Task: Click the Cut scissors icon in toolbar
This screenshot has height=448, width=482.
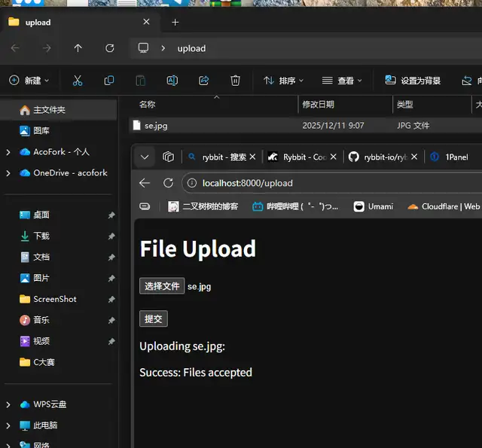Action: 78,81
